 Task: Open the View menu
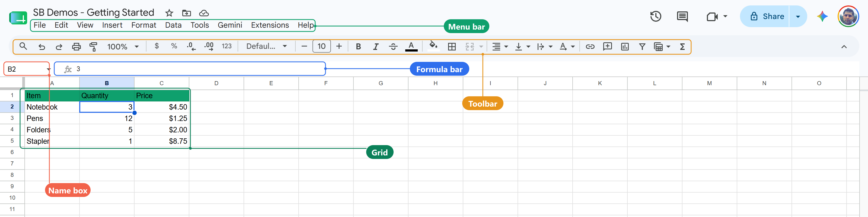pos(85,25)
